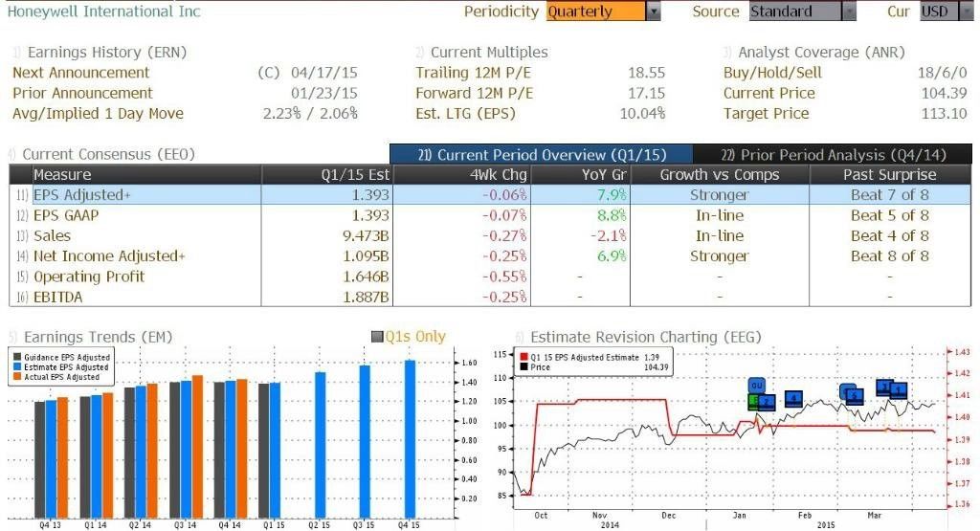Open Current Consensus (EEO) section
The height and width of the screenshot is (531, 980).
[109, 154]
